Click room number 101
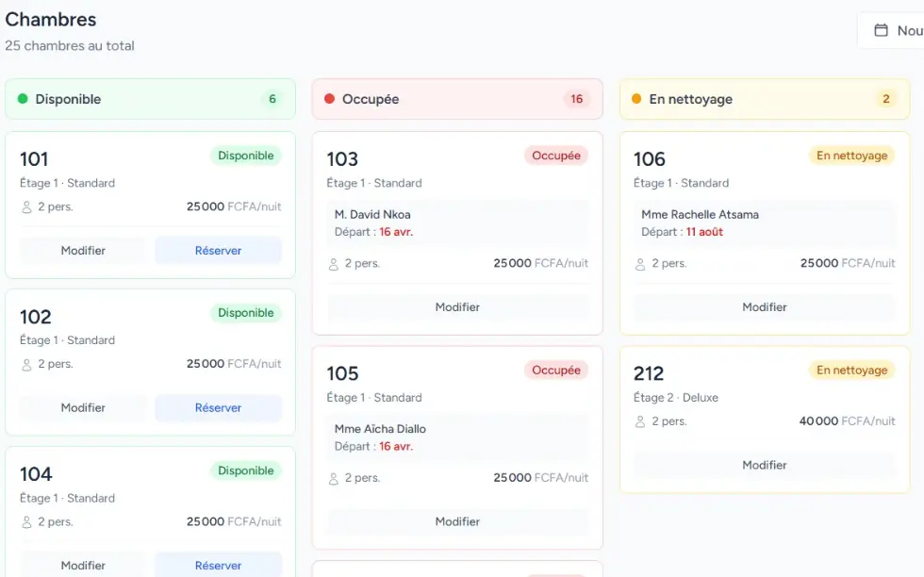This screenshot has height=577, width=924. 34,159
